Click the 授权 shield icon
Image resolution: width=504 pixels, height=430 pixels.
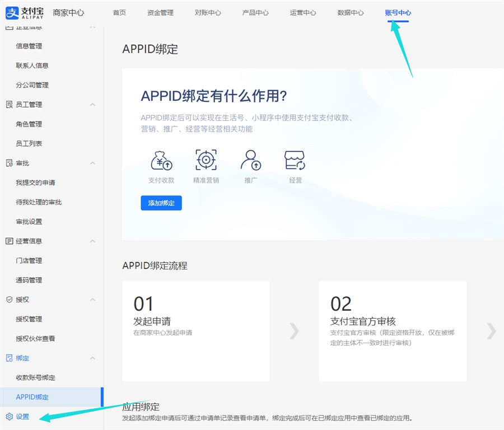pyautogui.click(x=10, y=300)
